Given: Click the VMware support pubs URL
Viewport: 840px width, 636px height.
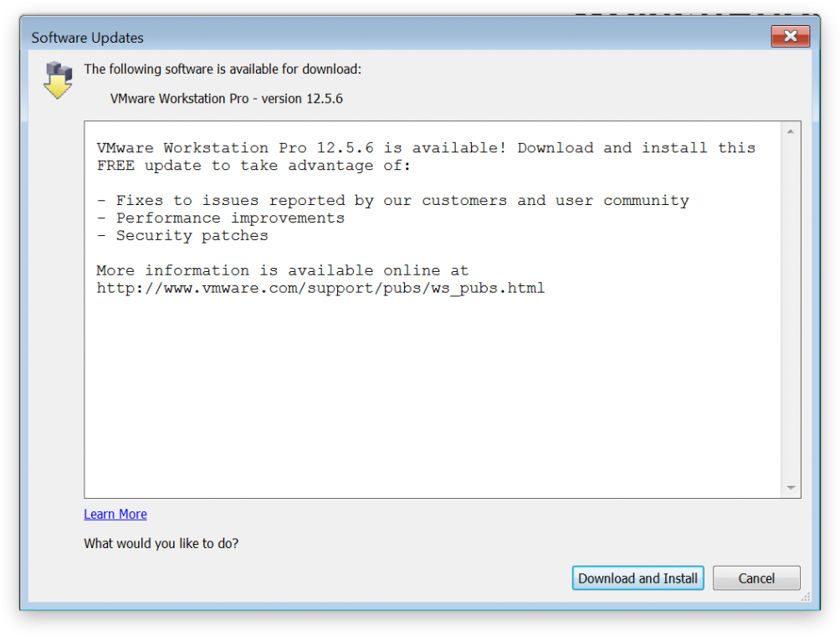Looking at the screenshot, I should click(320, 288).
